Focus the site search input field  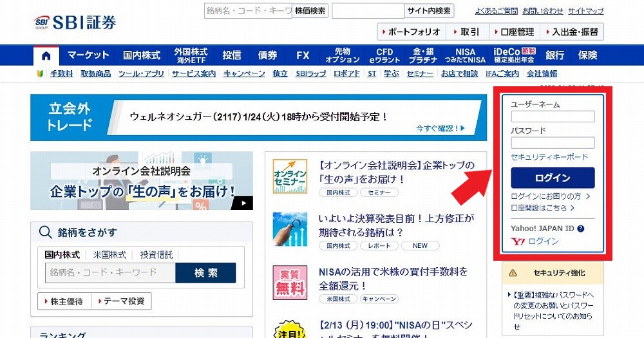coord(368,11)
